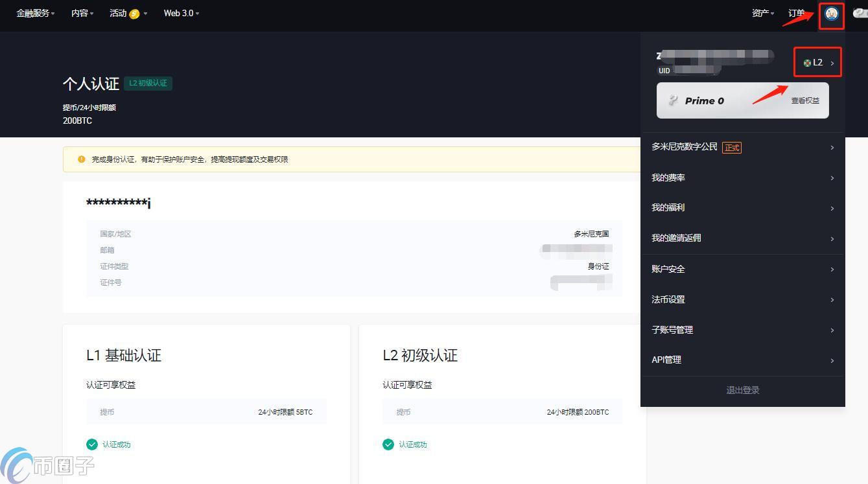
Task: Expand the 我的费率 row chevron
Action: tap(832, 178)
